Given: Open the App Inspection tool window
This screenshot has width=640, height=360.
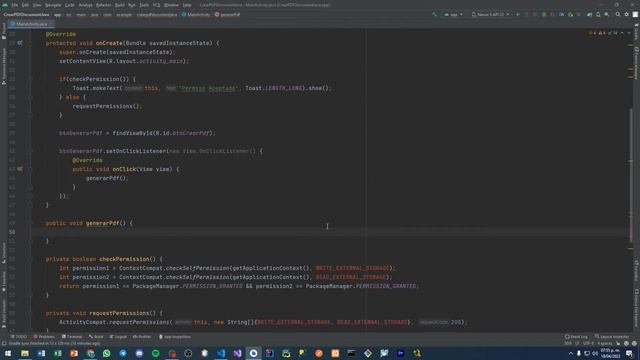Looking at the screenshot, I should (175, 337).
